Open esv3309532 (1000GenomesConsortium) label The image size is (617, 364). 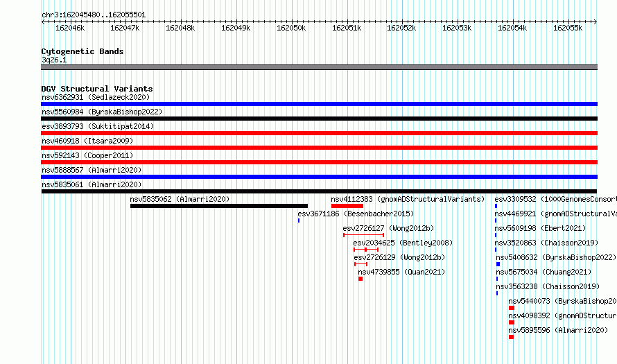(x=555, y=199)
